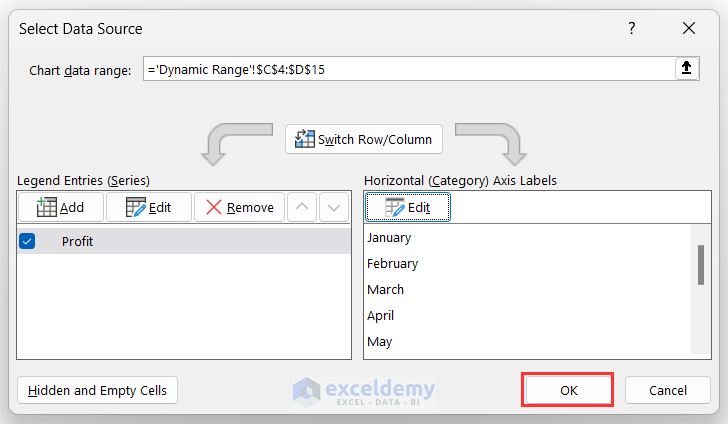728x424 pixels.
Task: Remove the Profit series
Action: [x=239, y=207]
